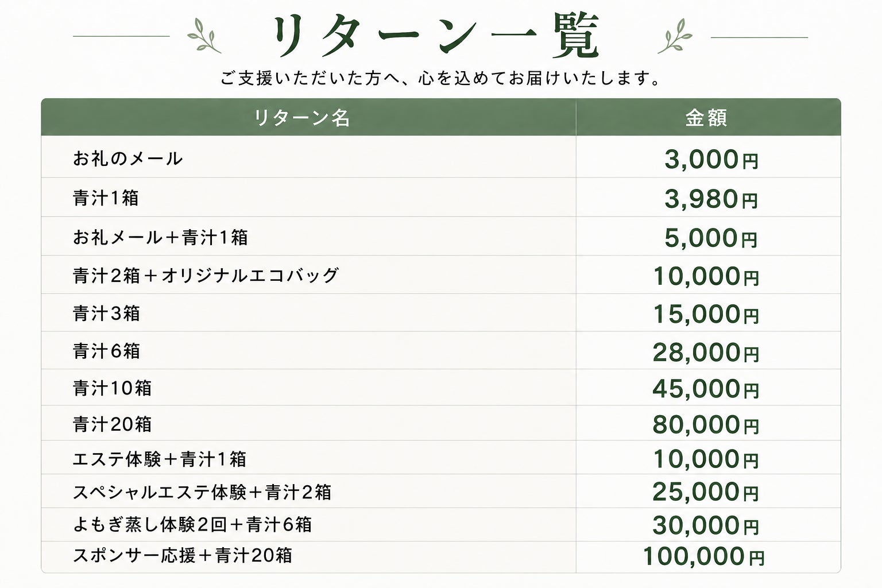882x588 pixels.
Task: Click the お礼のメール return row
Action: (x=441, y=157)
